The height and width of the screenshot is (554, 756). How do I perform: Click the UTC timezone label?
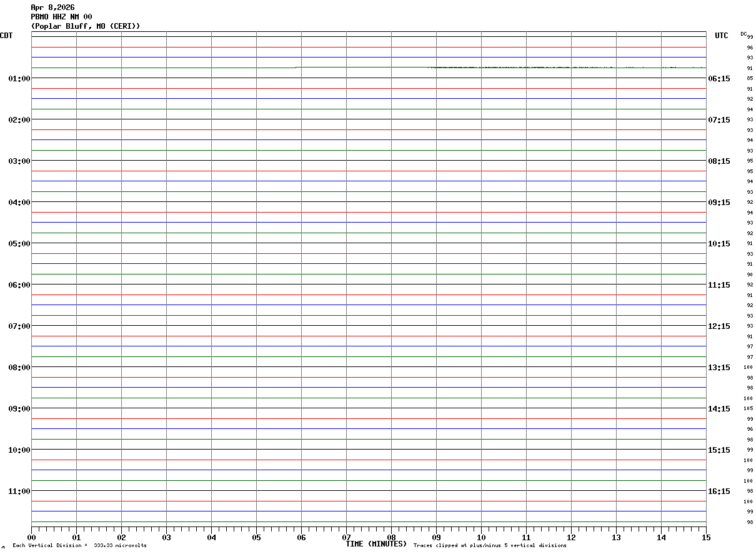point(722,36)
